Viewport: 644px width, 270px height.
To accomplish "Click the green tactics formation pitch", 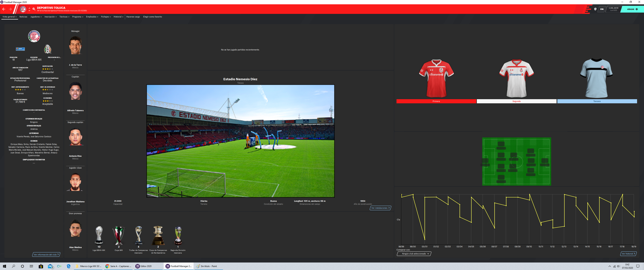I will [517, 162].
